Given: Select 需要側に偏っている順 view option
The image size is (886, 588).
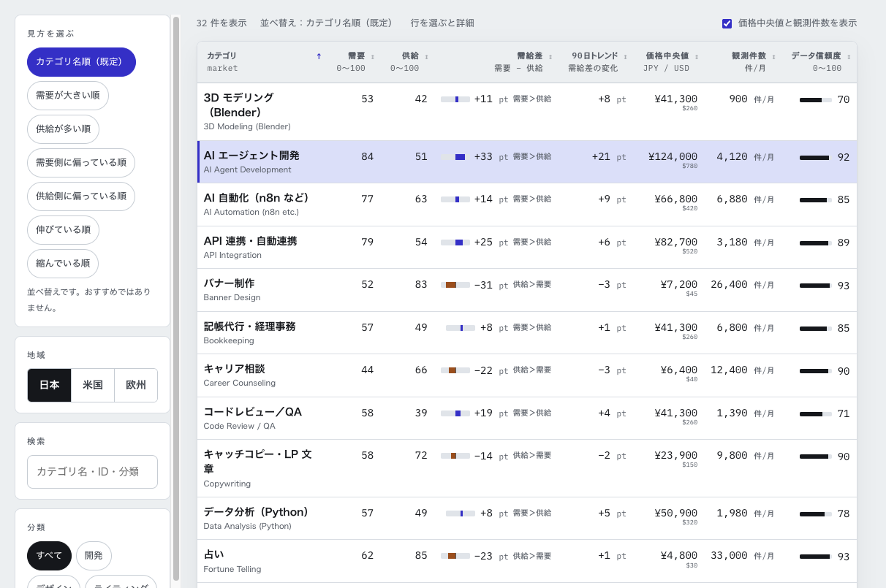Looking at the screenshot, I should pos(81,163).
